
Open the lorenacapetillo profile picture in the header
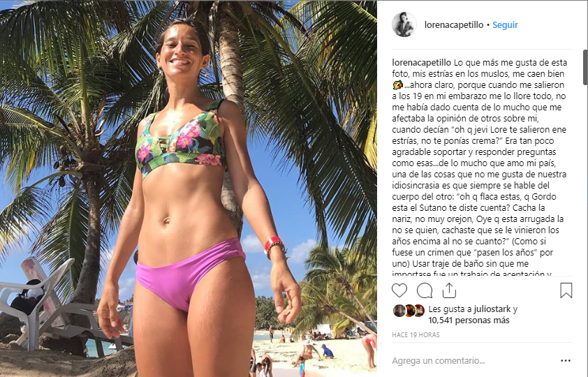click(404, 24)
